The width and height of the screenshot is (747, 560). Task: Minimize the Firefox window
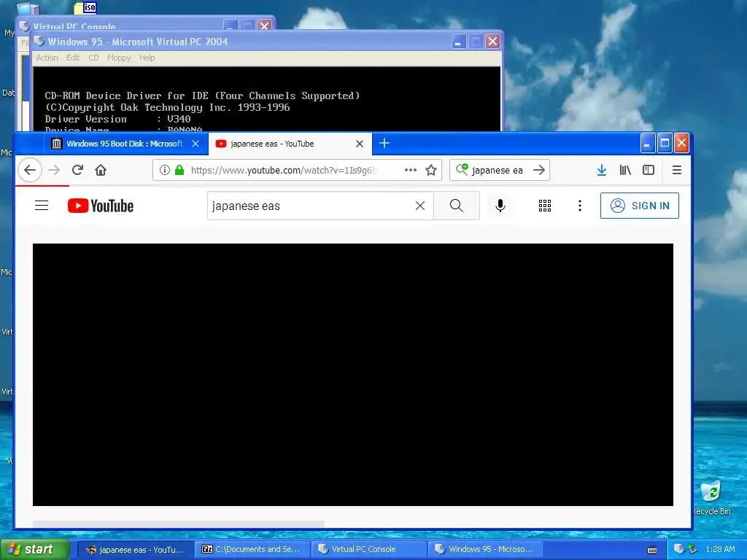[648, 143]
